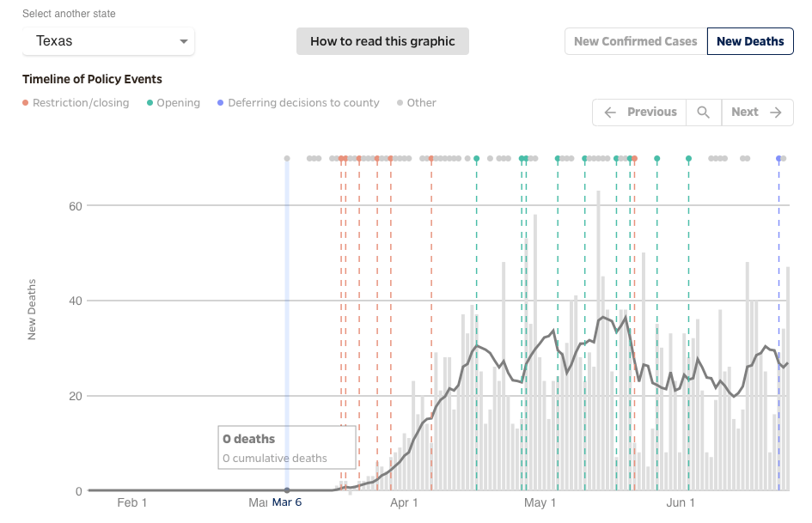812x523 pixels.
Task: Click the Feb 1 axis label
Action: click(x=132, y=502)
